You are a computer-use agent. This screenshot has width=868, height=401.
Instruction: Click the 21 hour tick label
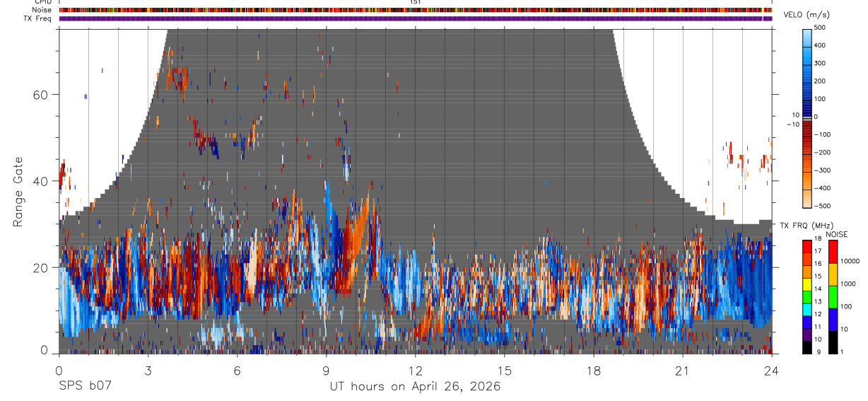click(x=683, y=371)
